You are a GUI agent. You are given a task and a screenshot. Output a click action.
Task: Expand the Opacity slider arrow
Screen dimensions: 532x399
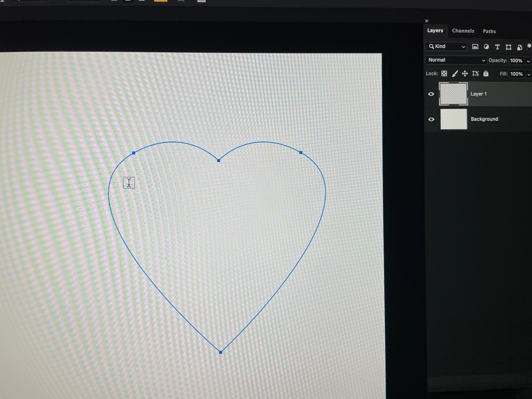tap(528, 61)
